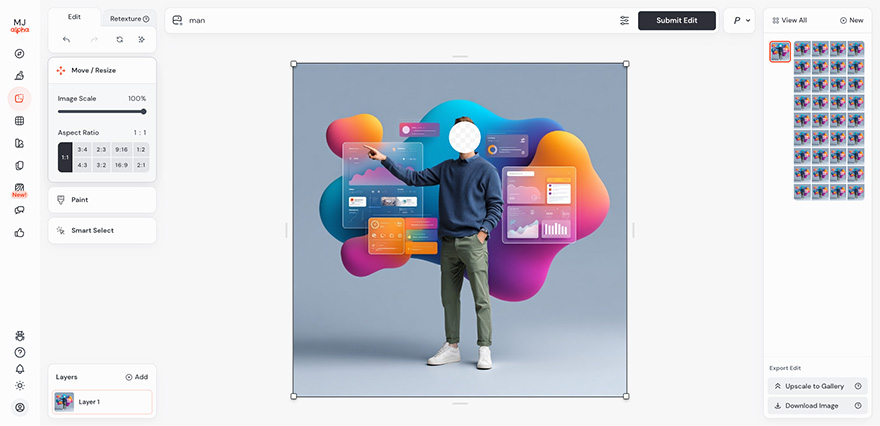Click the reset/refresh icon in Edit toolbar

[x=119, y=39]
